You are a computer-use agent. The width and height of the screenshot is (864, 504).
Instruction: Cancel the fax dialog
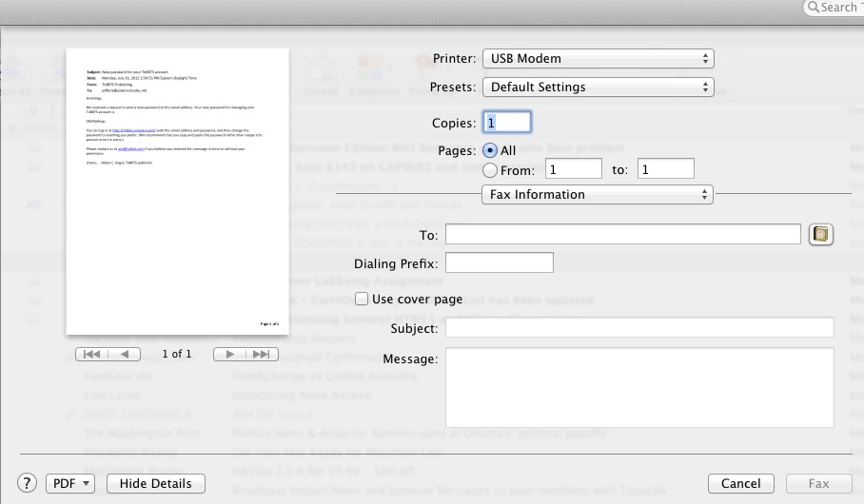740,483
